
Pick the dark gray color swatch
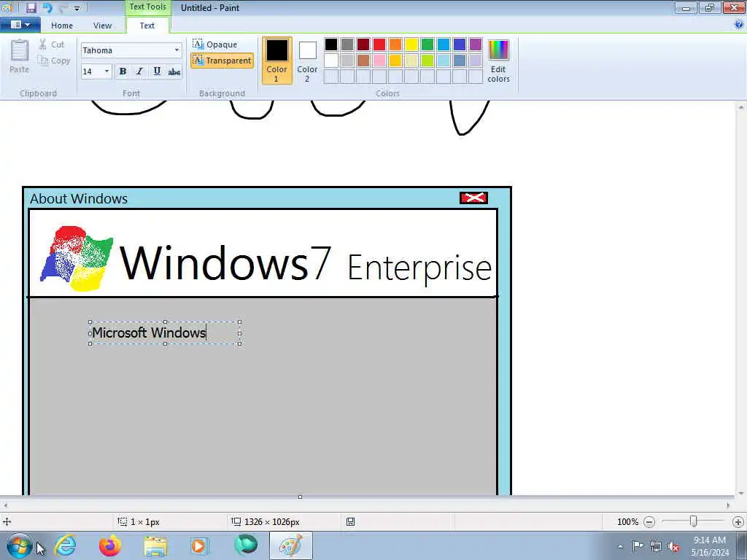click(x=347, y=44)
